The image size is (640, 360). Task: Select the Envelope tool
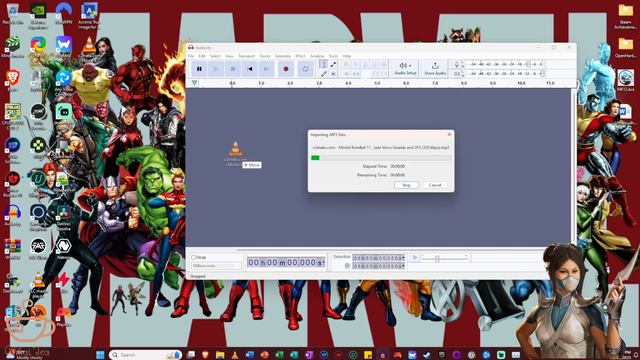[333, 64]
